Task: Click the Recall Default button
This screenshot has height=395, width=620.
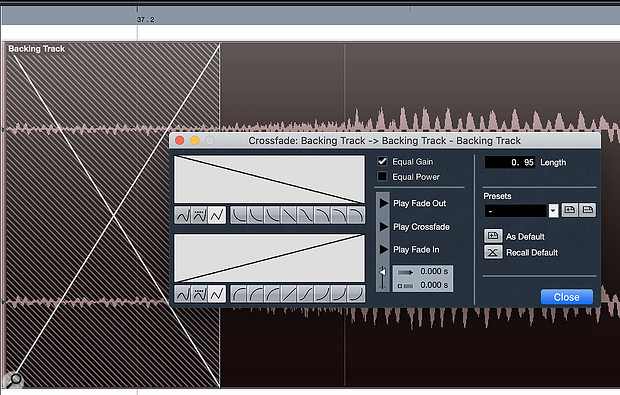Action: point(493,252)
